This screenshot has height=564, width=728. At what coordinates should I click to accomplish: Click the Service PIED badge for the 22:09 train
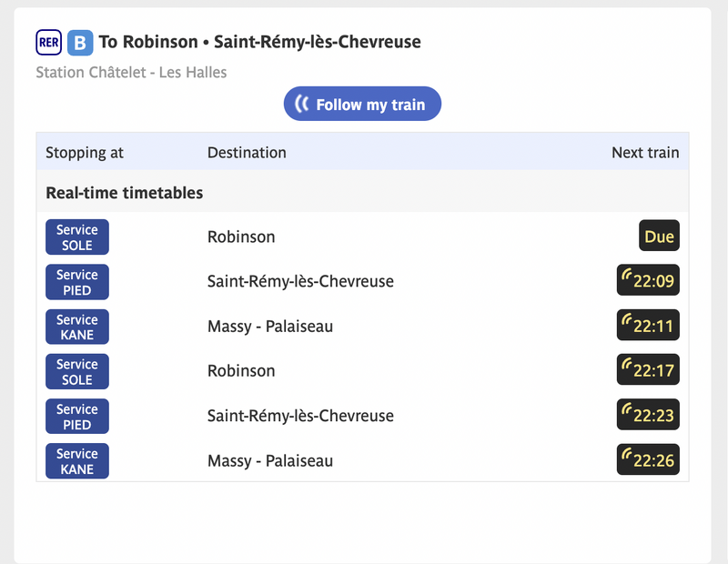77,282
